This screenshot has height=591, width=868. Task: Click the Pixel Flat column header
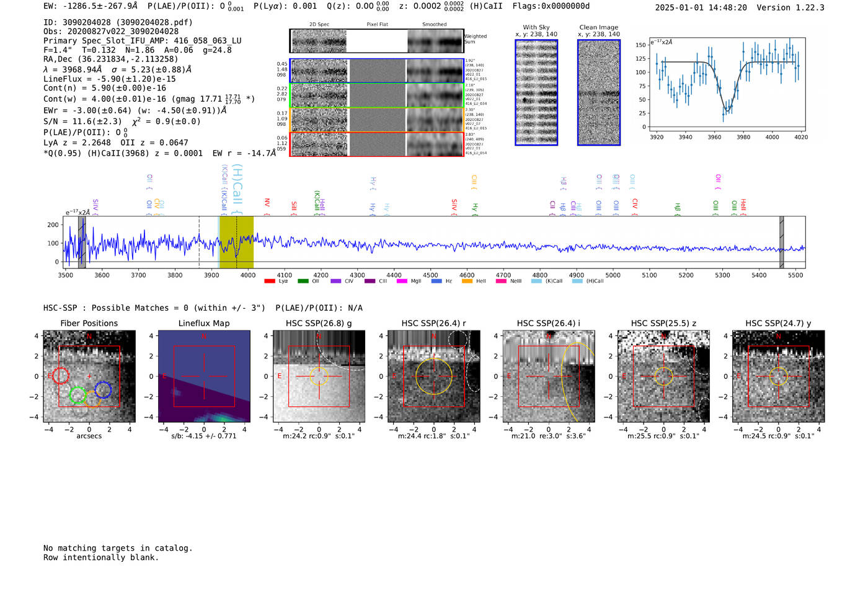(x=377, y=25)
